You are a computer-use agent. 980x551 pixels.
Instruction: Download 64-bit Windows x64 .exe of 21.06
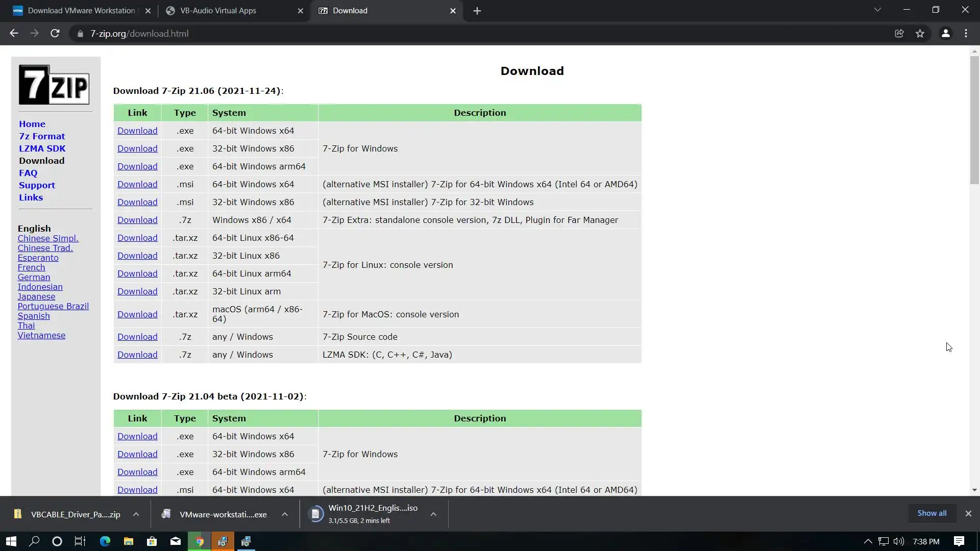click(137, 131)
